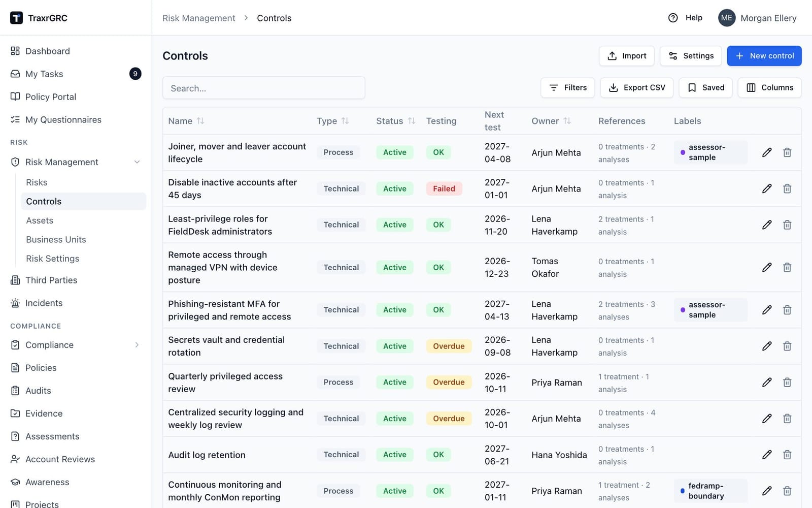Open the Columns chooser
812x508 pixels.
(770, 87)
